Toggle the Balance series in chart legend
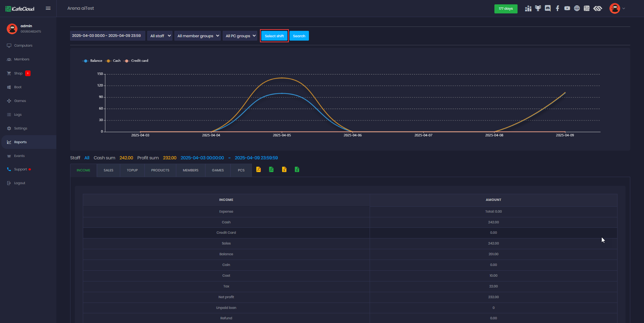 (x=93, y=61)
